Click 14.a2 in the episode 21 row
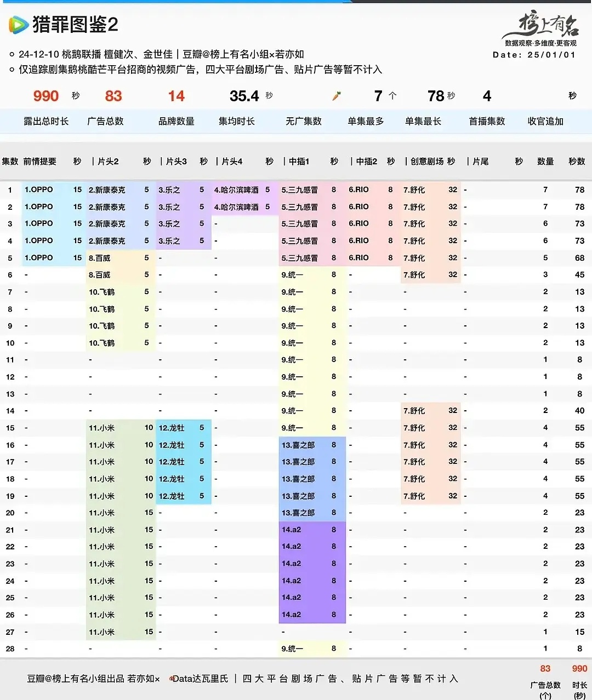 tap(291, 530)
